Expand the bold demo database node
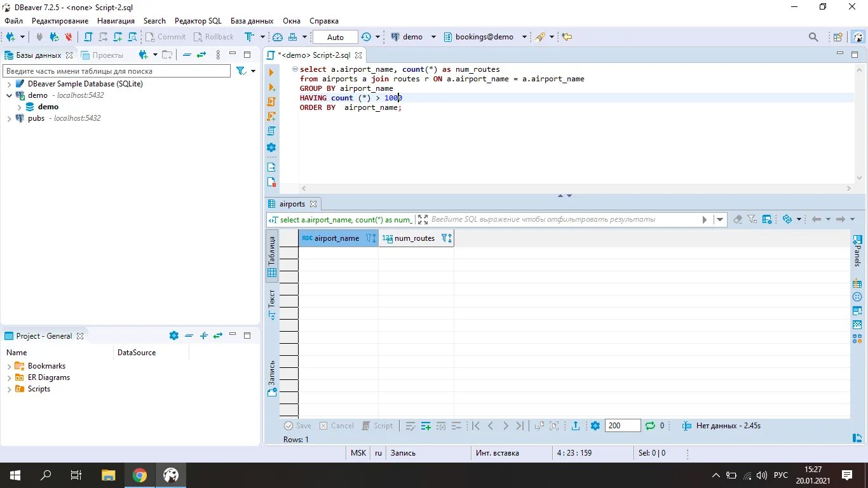The image size is (868, 488). pyautogui.click(x=20, y=107)
